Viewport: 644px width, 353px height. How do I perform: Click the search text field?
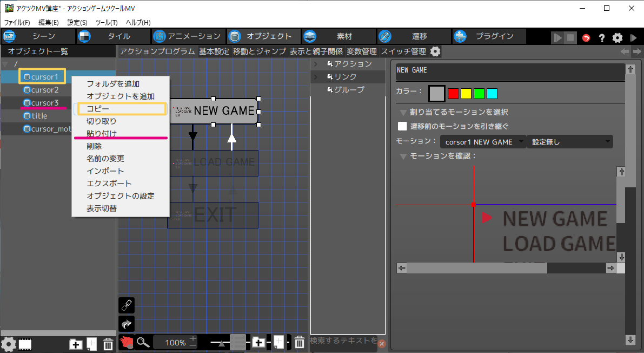tap(343, 341)
